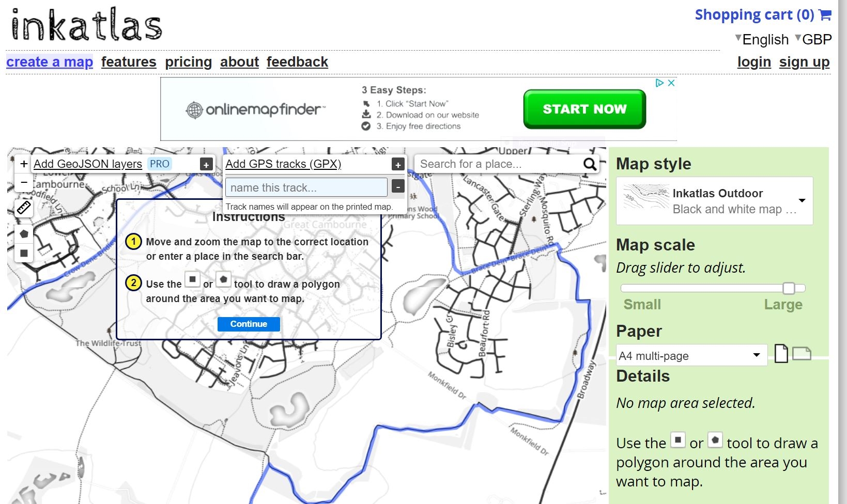This screenshot has width=847, height=504.
Task: Go to the pricing page
Action: 188,62
